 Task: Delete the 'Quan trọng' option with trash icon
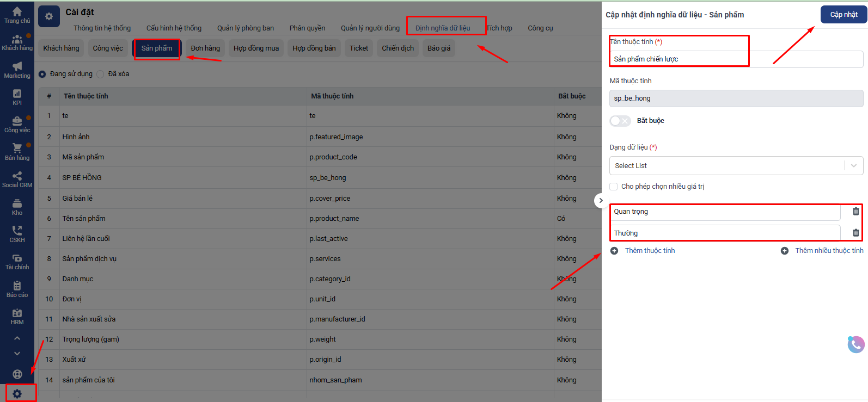[855, 212]
